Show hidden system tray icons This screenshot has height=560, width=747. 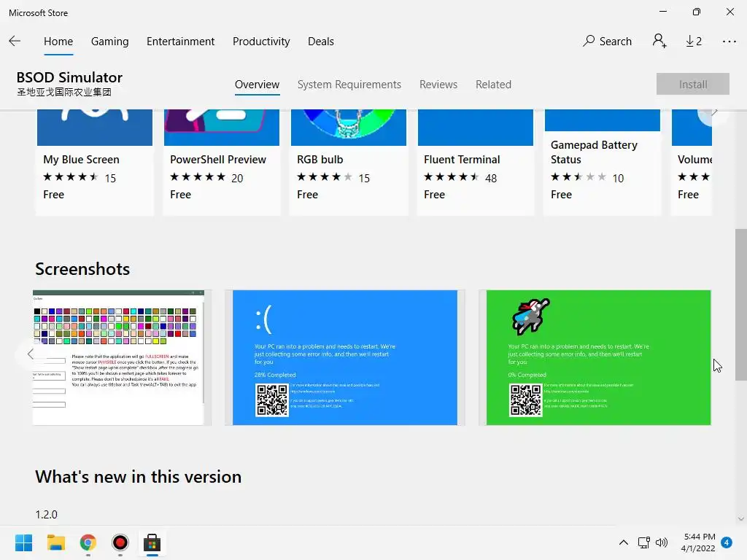coord(624,542)
